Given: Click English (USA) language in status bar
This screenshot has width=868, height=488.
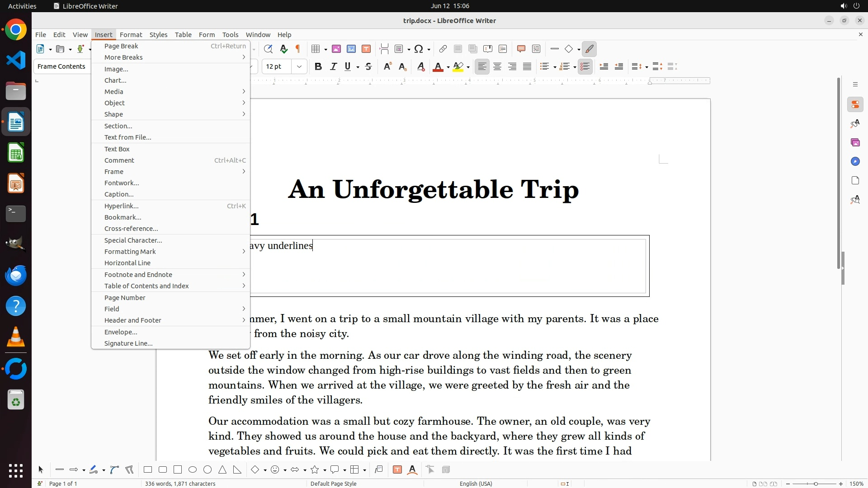Looking at the screenshot, I should coord(476,483).
